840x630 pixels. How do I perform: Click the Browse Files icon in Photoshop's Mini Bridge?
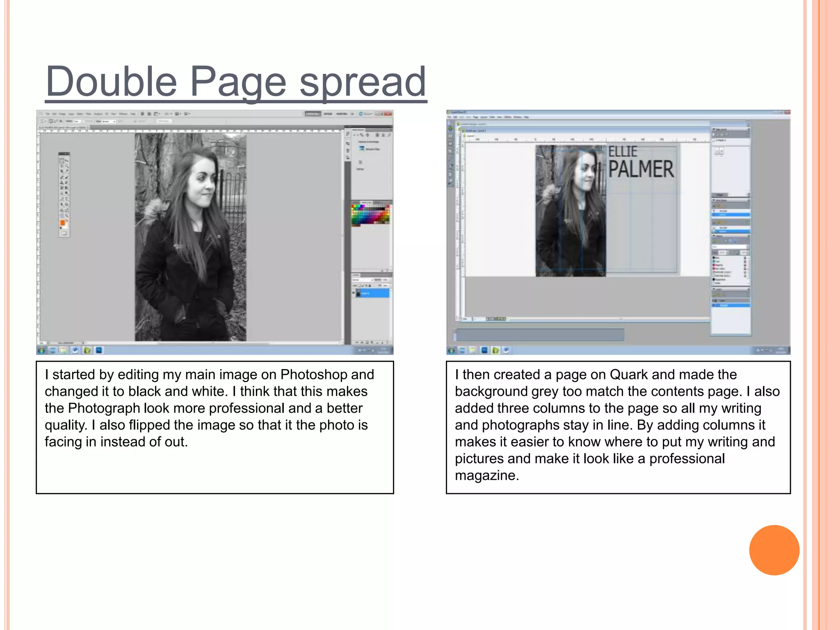pyautogui.click(x=362, y=148)
